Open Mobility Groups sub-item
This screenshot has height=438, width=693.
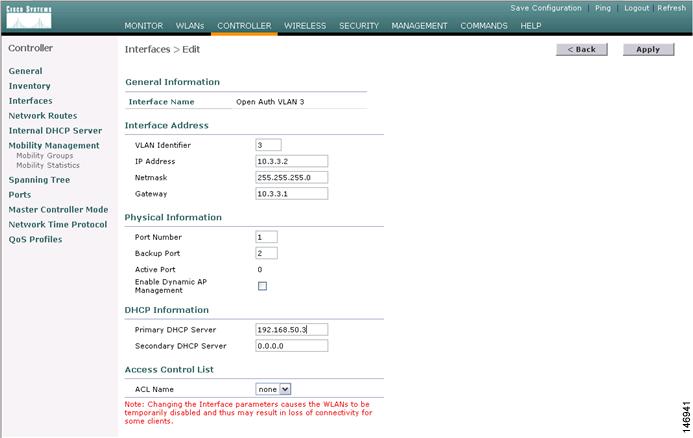(x=45, y=156)
